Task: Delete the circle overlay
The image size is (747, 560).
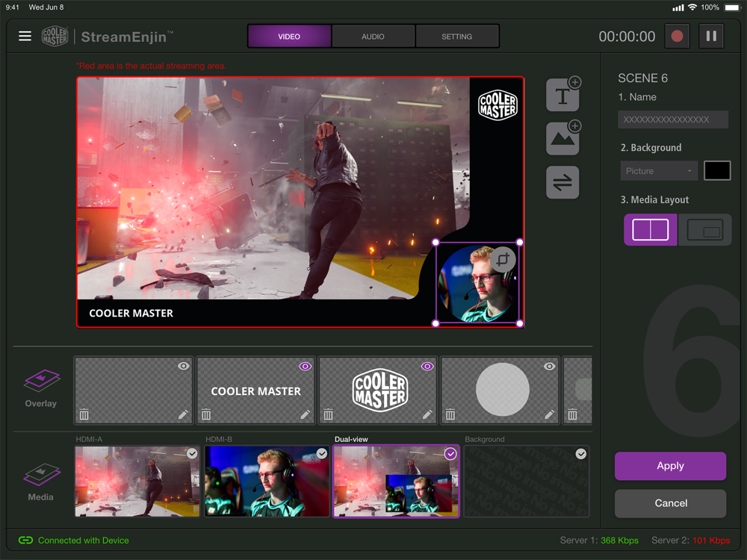Action: (450, 414)
